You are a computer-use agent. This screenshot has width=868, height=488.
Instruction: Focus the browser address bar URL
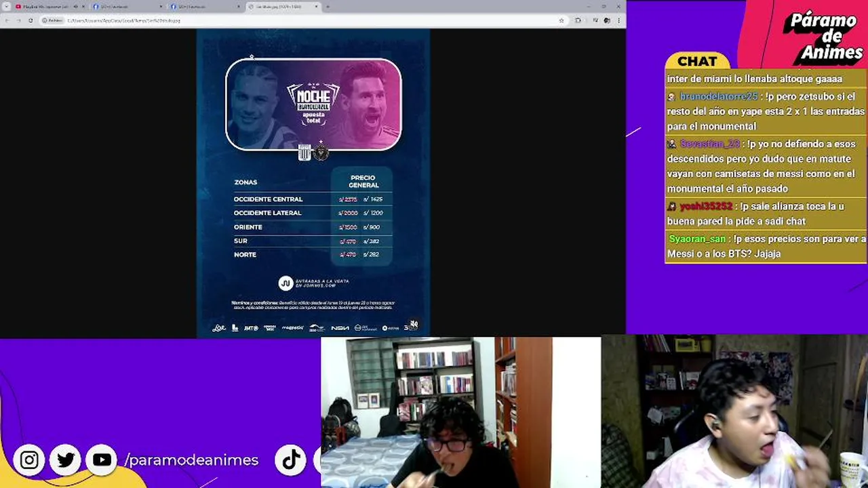click(123, 20)
